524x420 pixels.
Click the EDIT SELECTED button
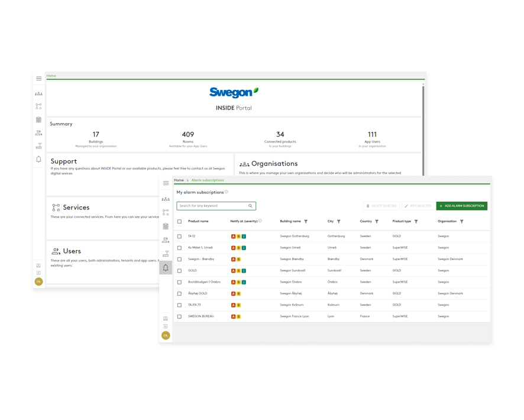(418, 205)
